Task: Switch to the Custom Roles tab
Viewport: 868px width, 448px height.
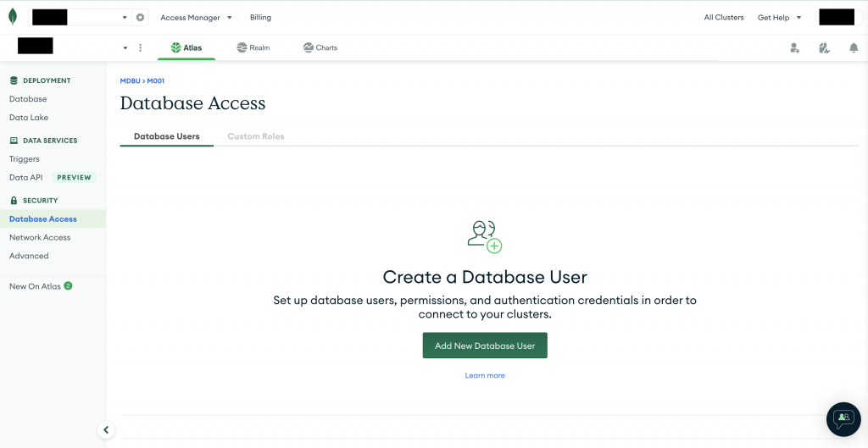Action: 256,136
